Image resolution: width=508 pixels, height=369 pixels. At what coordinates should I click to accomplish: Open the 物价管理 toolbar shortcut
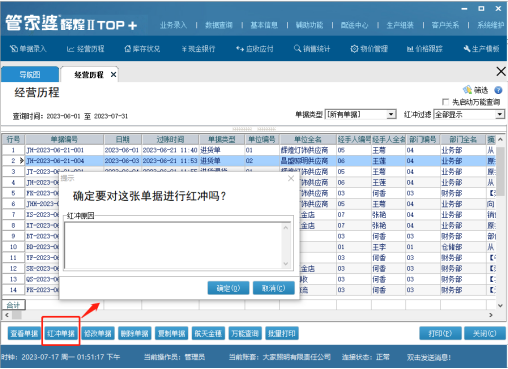tap(369, 49)
